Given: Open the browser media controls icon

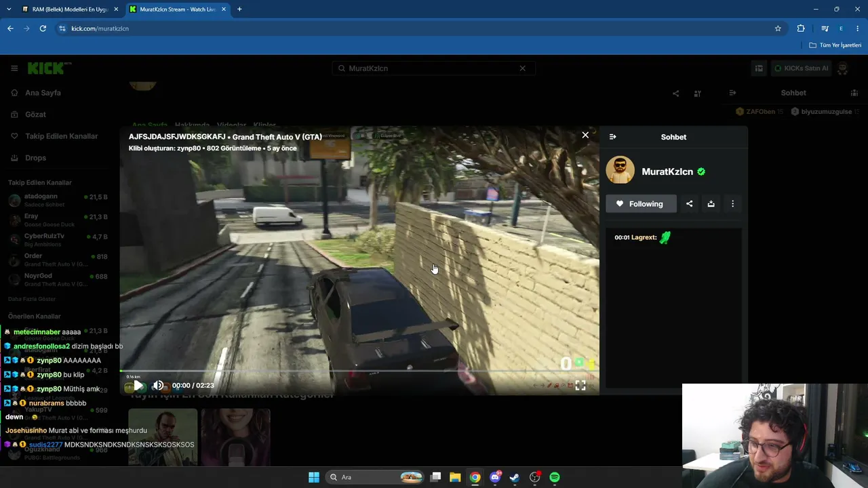Looking at the screenshot, I should point(825,28).
